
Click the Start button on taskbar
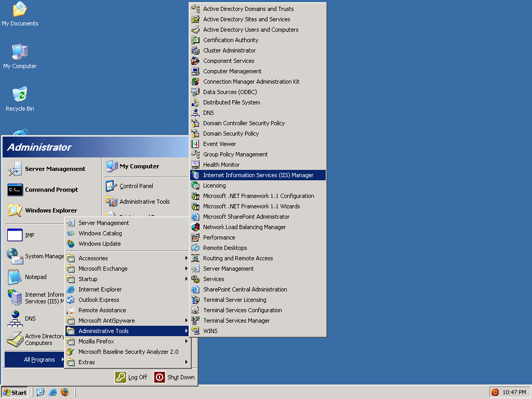(15, 392)
